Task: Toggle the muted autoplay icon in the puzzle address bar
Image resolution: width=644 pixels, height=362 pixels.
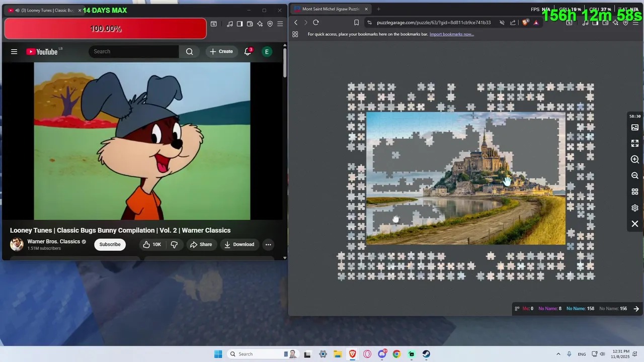Action: 502,23
